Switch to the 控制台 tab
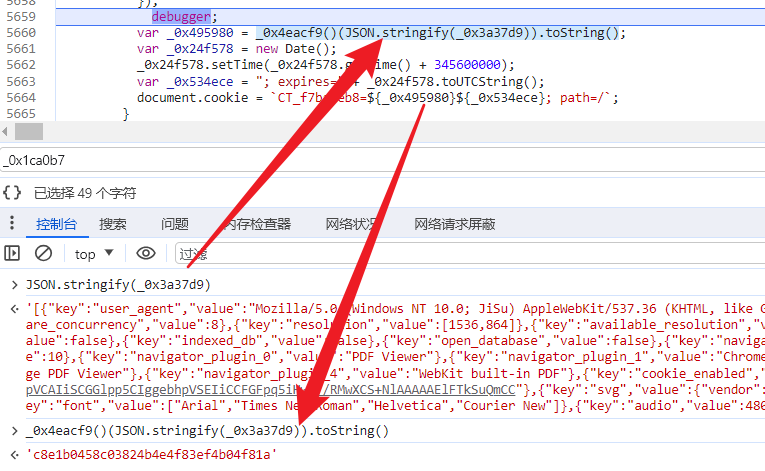The width and height of the screenshot is (765, 471). [57, 224]
